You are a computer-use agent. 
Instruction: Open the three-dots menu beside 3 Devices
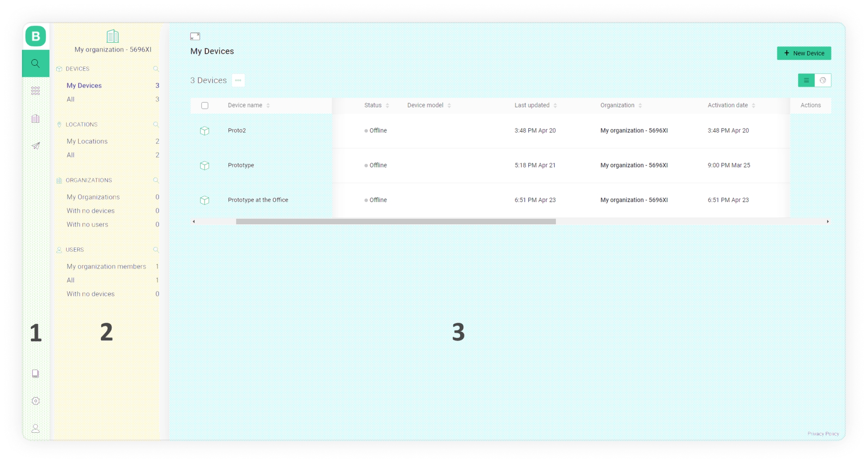(x=238, y=80)
